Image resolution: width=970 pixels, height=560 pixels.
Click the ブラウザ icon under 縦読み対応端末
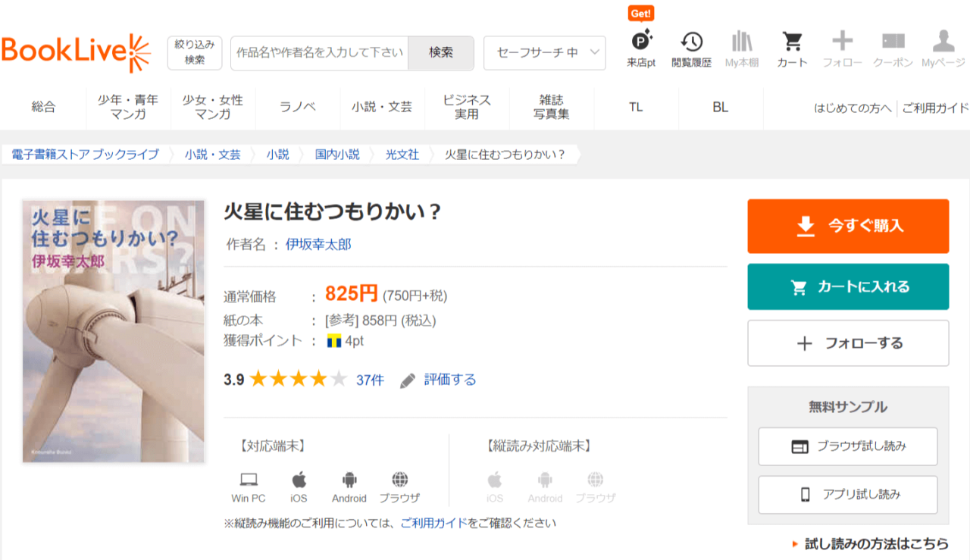point(596,479)
